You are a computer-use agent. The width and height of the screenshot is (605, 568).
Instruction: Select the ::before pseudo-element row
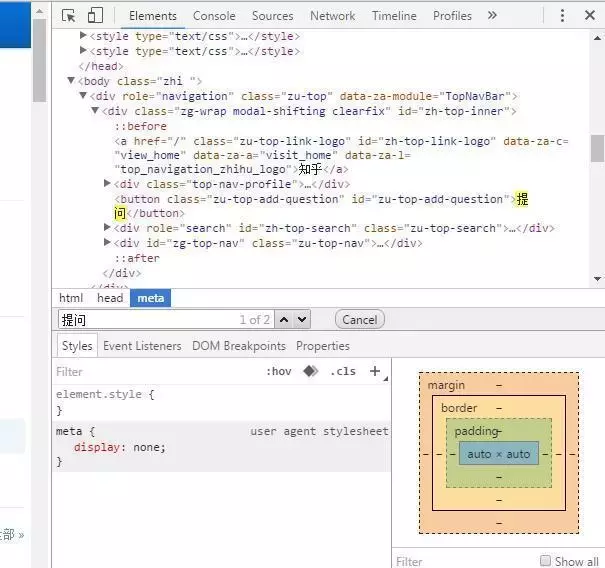[140, 126]
